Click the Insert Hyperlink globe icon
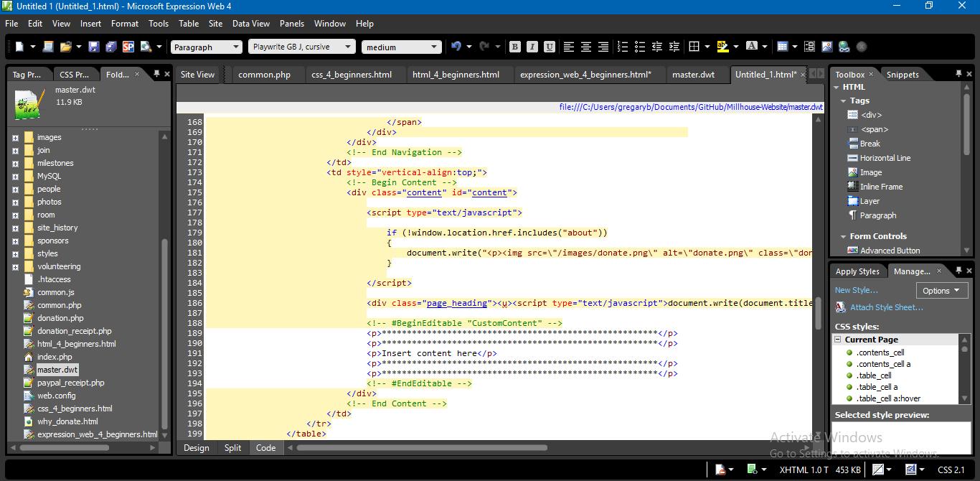 (x=844, y=47)
